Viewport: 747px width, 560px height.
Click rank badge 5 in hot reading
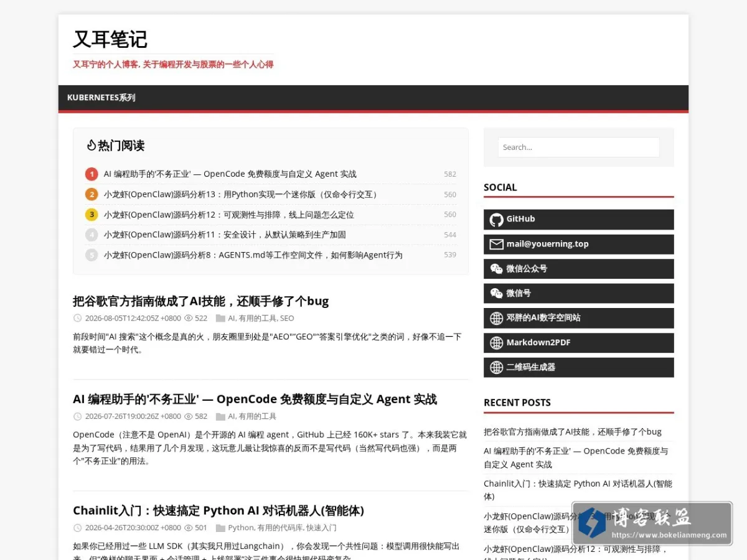(92, 254)
